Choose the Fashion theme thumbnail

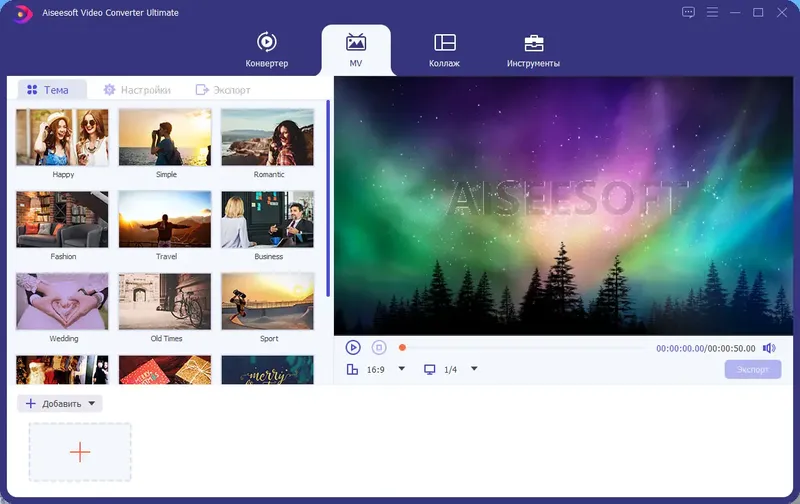pyautogui.click(x=62, y=219)
